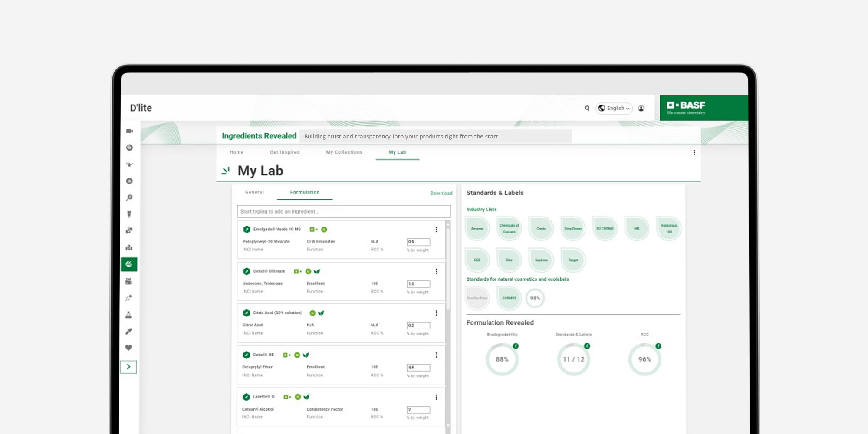Open kebab menu for Emulgade Verde 10 MS

[437, 229]
